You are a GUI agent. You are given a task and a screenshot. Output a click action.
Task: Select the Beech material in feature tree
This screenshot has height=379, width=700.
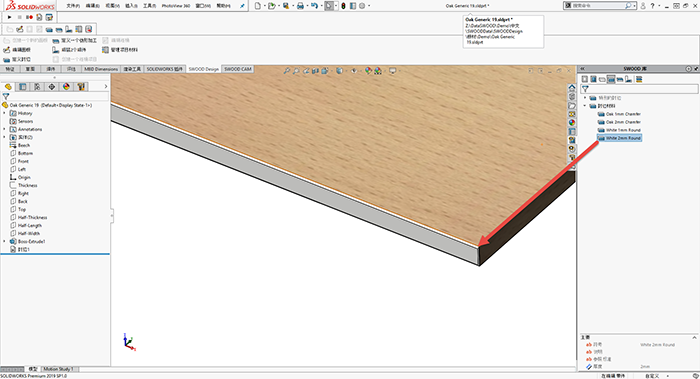20,146
